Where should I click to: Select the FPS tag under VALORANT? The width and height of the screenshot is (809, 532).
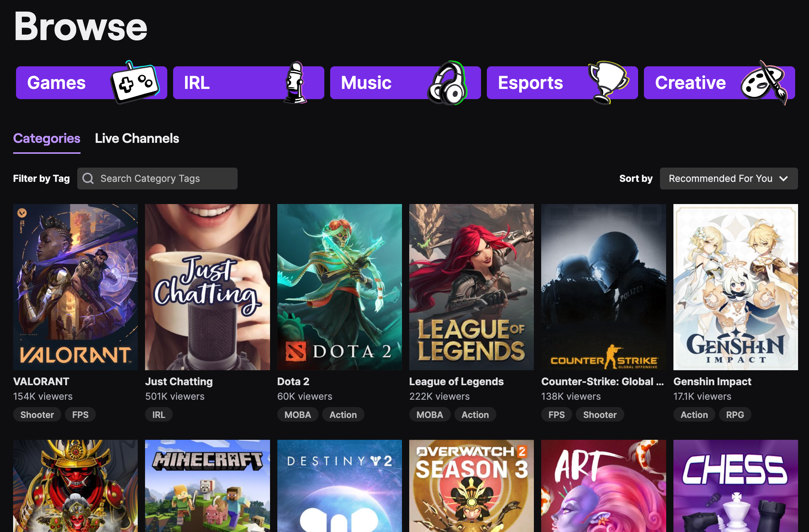[x=80, y=415]
